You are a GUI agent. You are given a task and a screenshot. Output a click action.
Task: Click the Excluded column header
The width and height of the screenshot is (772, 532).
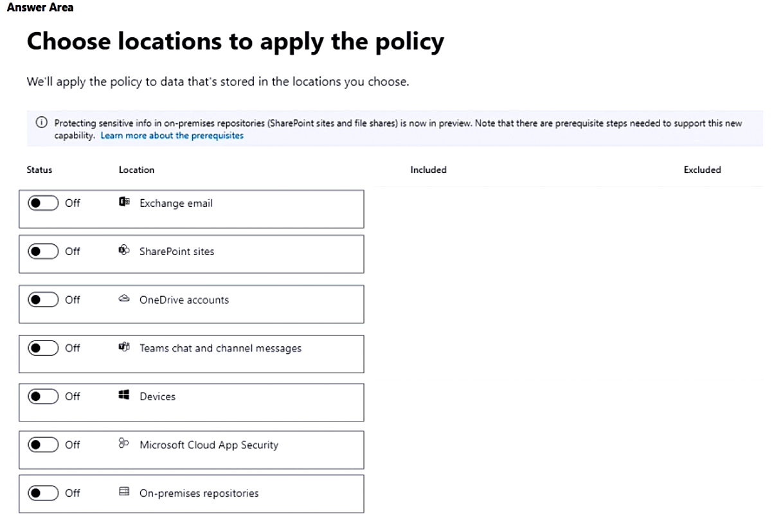702,170
